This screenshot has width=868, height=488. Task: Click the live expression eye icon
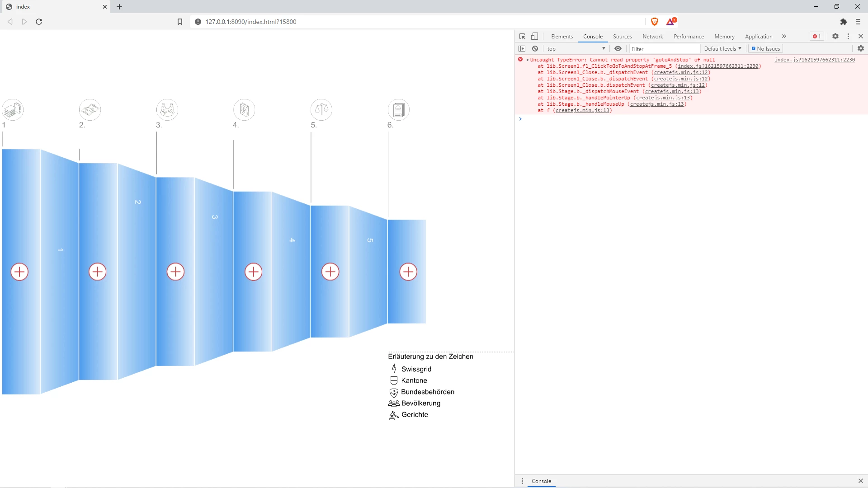(x=618, y=49)
